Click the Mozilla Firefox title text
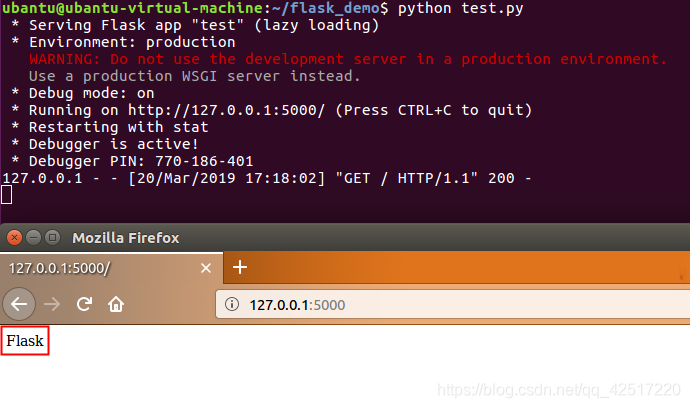 click(126, 238)
